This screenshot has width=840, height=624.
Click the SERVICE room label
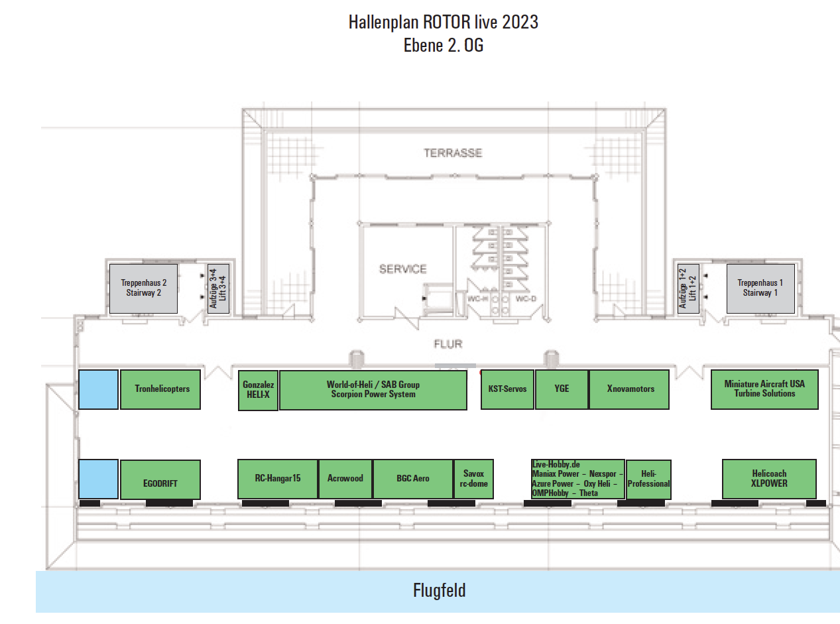[403, 269]
